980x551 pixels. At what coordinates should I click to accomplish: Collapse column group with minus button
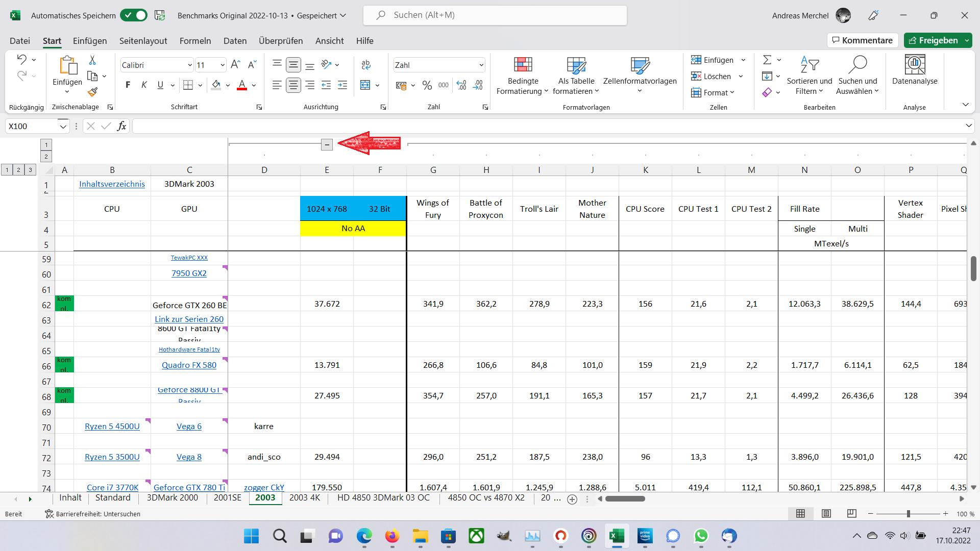(327, 145)
